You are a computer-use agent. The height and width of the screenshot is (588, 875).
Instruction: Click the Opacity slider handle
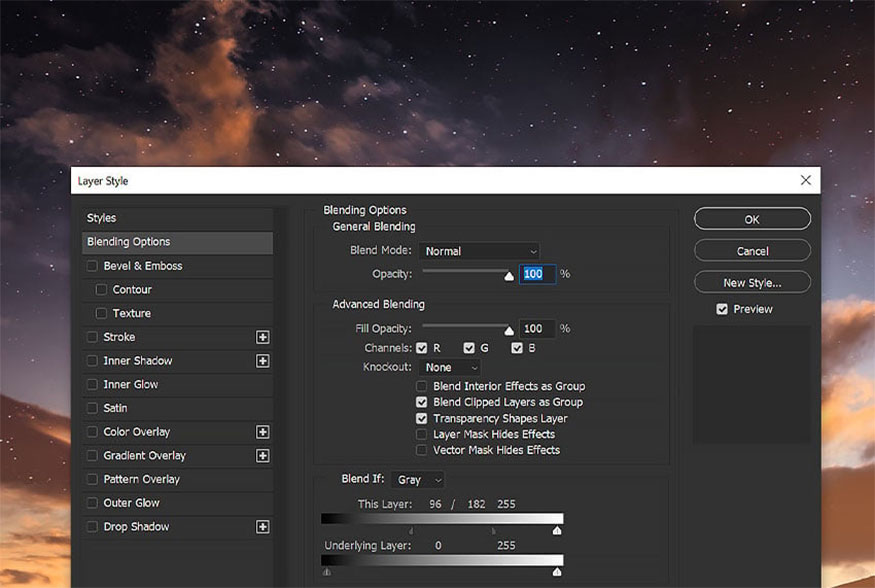pyautogui.click(x=508, y=276)
